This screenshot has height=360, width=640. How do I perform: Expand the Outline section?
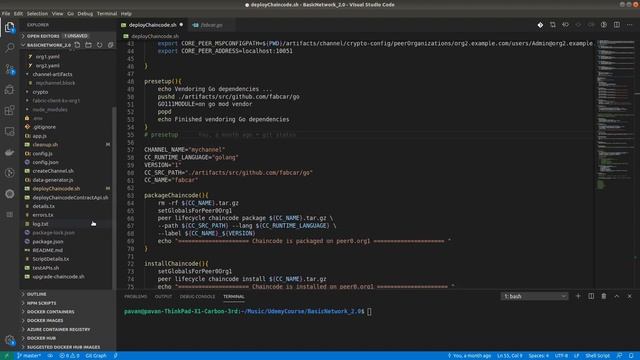(68, 294)
